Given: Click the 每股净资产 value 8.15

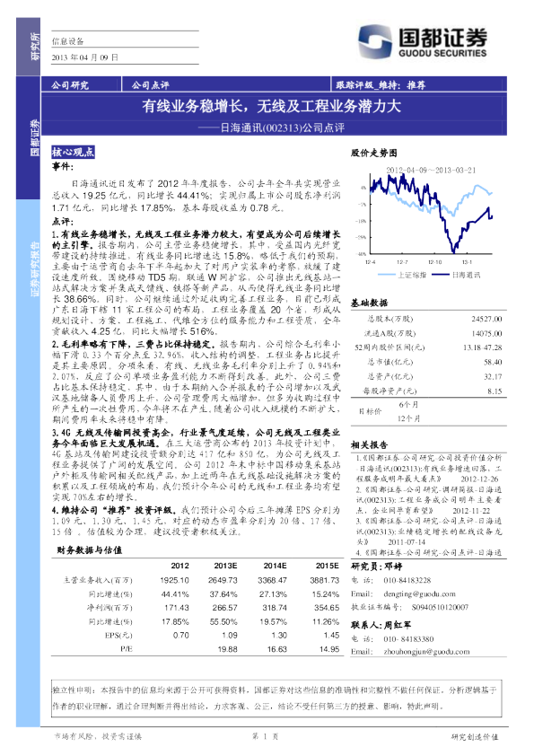Looking at the screenshot, I should (x=495, y=391).
